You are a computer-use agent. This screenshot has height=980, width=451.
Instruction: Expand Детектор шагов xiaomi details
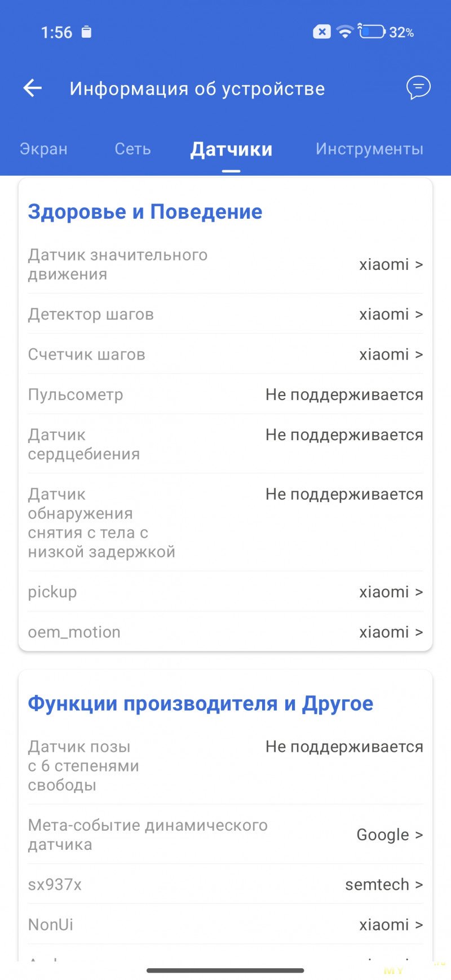click(391, 314)
